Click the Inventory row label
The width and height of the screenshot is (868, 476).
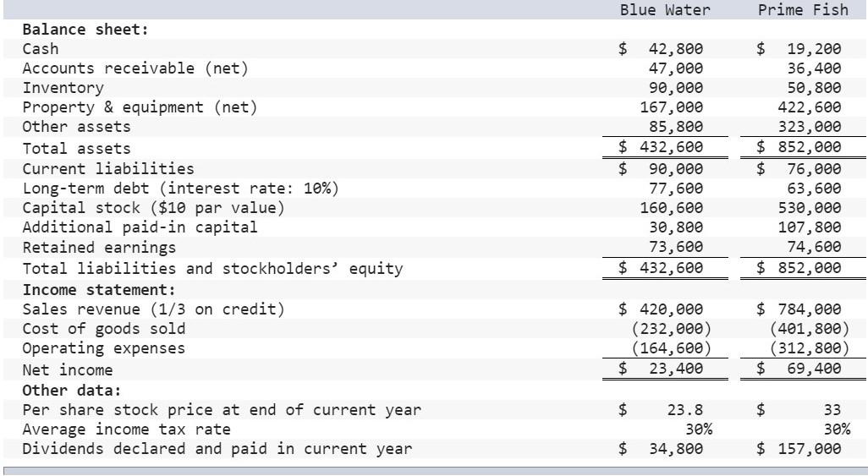(63, 87)
